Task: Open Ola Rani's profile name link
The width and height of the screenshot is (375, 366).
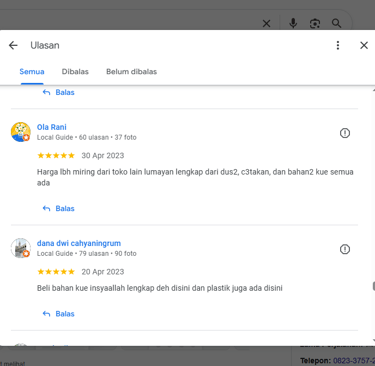Action: 52,127
